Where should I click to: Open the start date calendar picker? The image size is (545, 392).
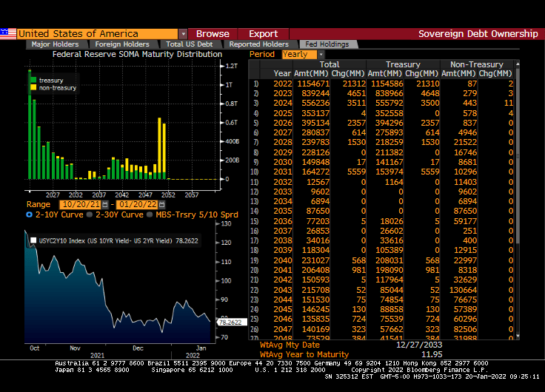coord(104,204)
